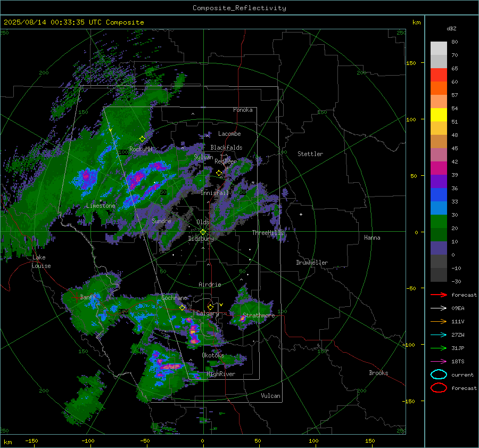This screenshot has height=448, width=479.
Task: Click the cyan current ellipse icon
Action: [x=439, y=374]
